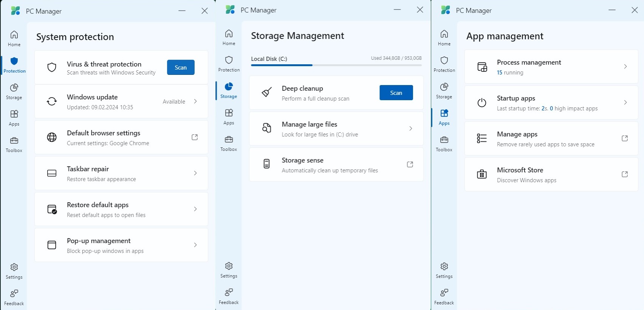Expand Manage large files chevron
Image resolution: width=644 pixels, height=310 pixels.
411,129
